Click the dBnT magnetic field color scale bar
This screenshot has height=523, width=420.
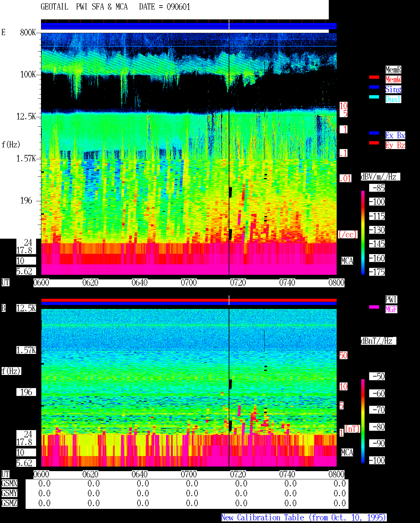tap(363, 421)
